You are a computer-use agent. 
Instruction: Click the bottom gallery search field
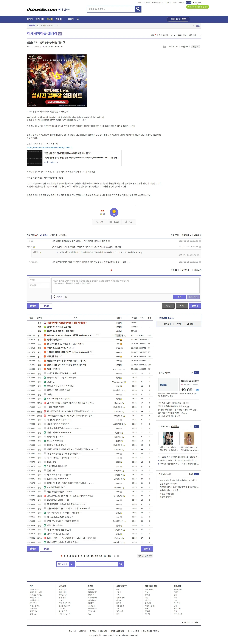(97, 564)
